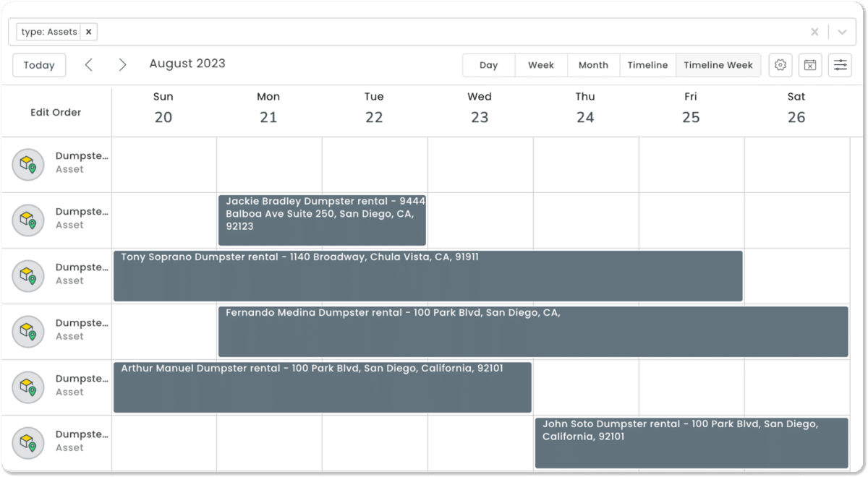Expand the filter search dropdown arrow
Image resolution: width=868 pixels, height=477 pixels.
(x=842, y=32)
